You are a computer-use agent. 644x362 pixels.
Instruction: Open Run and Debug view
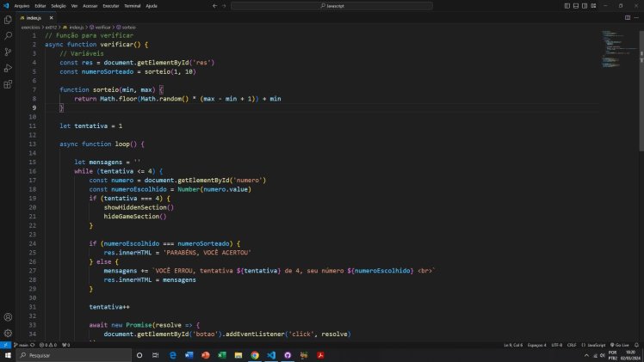[8, 68]
